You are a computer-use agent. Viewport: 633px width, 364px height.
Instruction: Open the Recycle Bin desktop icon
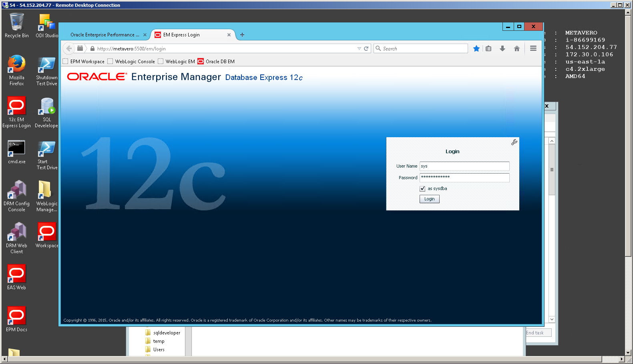click(x=16, y=25)
